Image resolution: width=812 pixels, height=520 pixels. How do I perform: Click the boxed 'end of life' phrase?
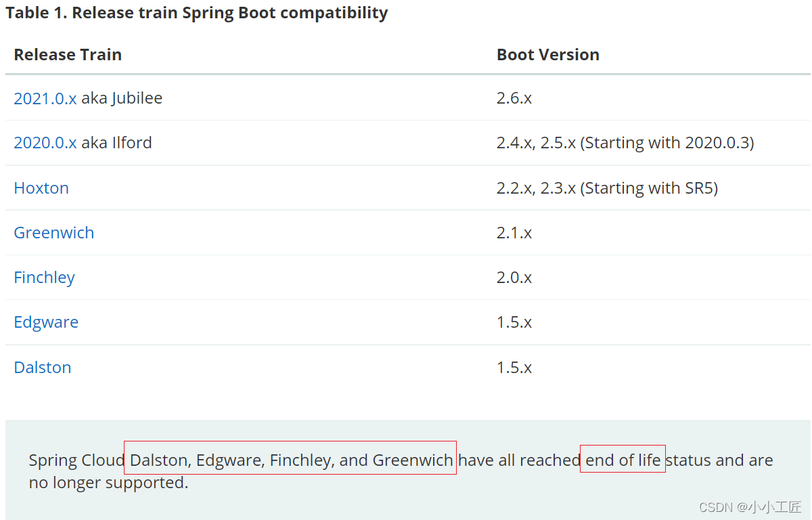[x=623, y=460]
